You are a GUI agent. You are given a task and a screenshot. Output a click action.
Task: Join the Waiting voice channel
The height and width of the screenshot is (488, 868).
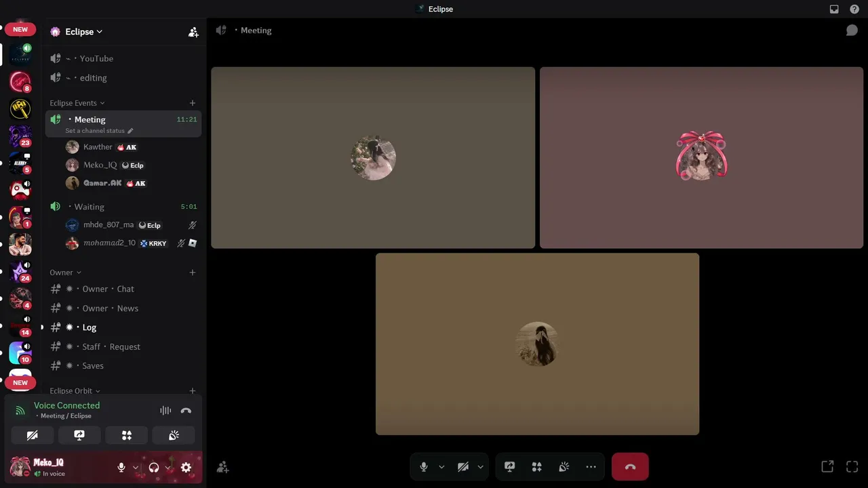coord(123,207)
